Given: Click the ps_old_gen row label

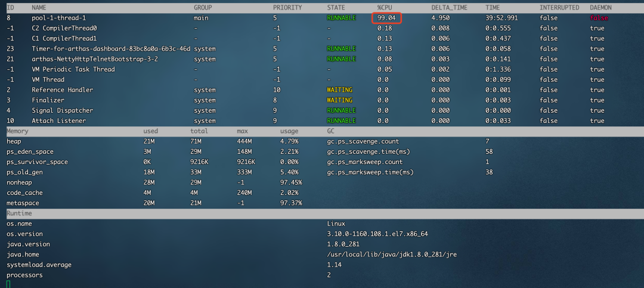Looking at the screenshot, I should tap(24, 172).
